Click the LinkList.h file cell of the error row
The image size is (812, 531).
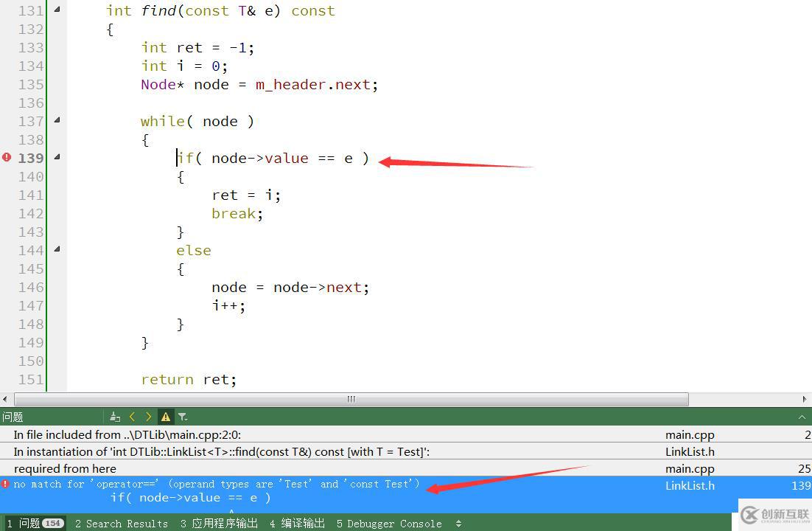[x=690, y=485]
